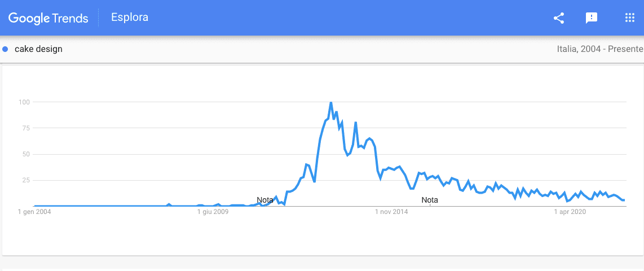Click the Google Trends logo

(x=48, y=18)
